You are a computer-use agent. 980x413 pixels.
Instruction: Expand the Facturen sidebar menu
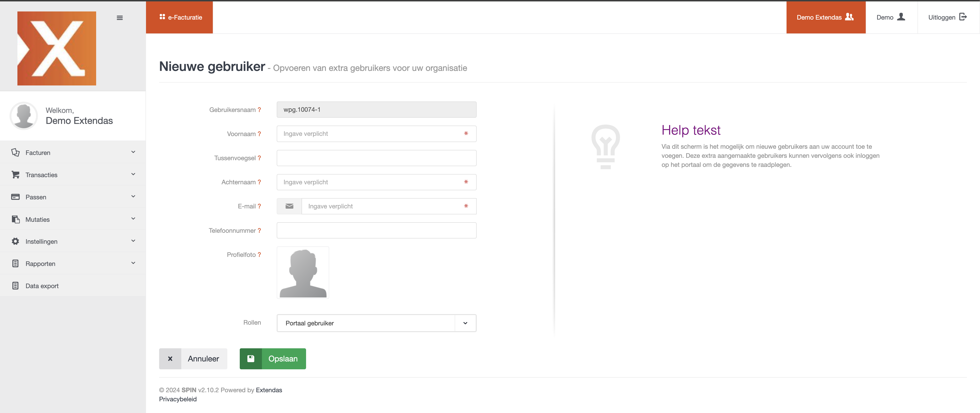coord(72,153)
